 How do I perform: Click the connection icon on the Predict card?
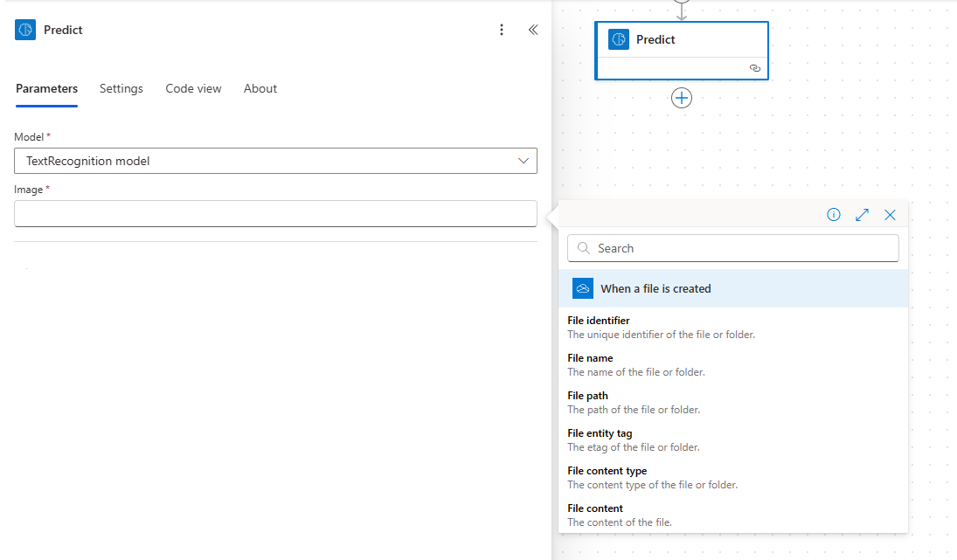click(755, 67)
